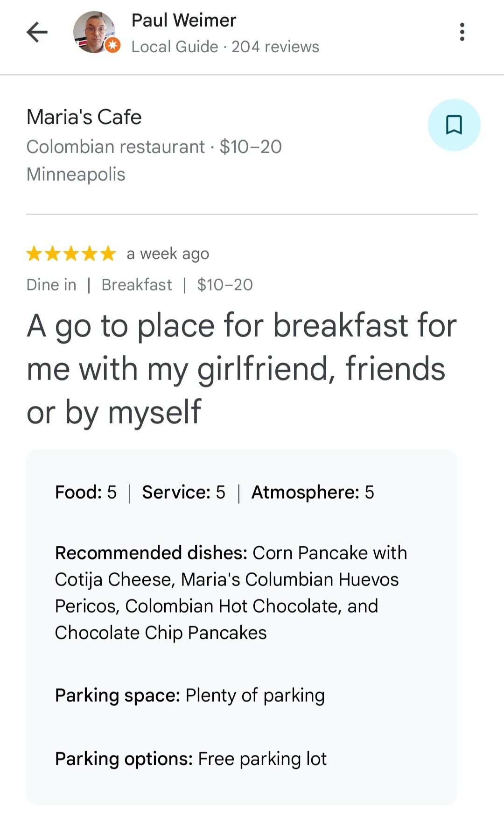Tap the Parking options detail

(190, 759)
